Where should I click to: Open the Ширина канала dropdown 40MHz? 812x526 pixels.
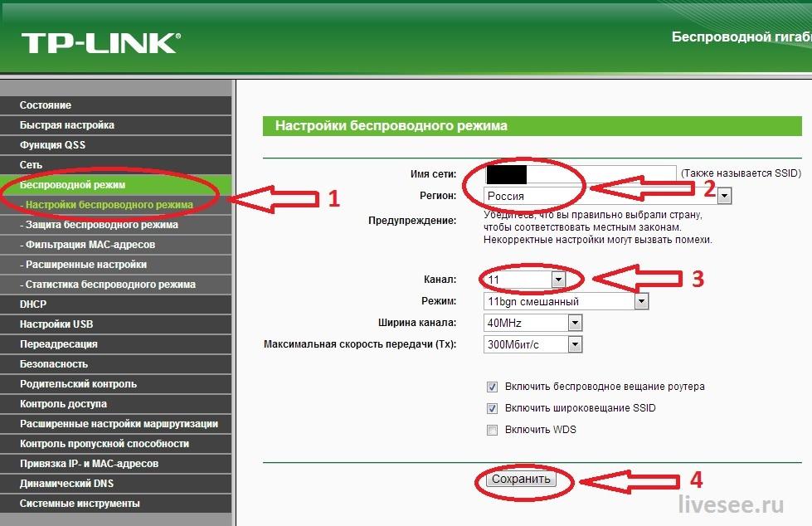point(532,323)
